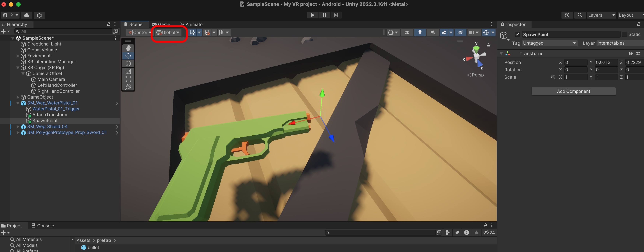Open the Global handle rotation dropdown
This screenshot has height=252, width=644.
click(x=168, y=32)
